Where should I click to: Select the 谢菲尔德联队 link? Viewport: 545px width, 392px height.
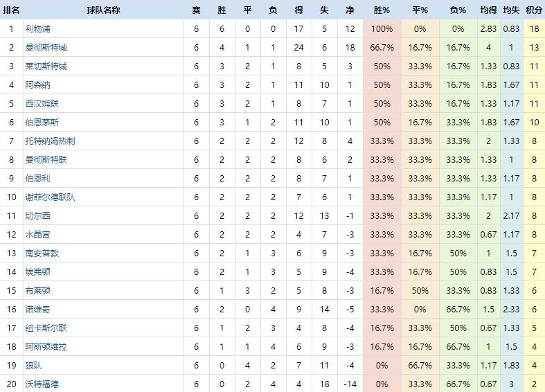pyautogui.click(x=50, y=197)
